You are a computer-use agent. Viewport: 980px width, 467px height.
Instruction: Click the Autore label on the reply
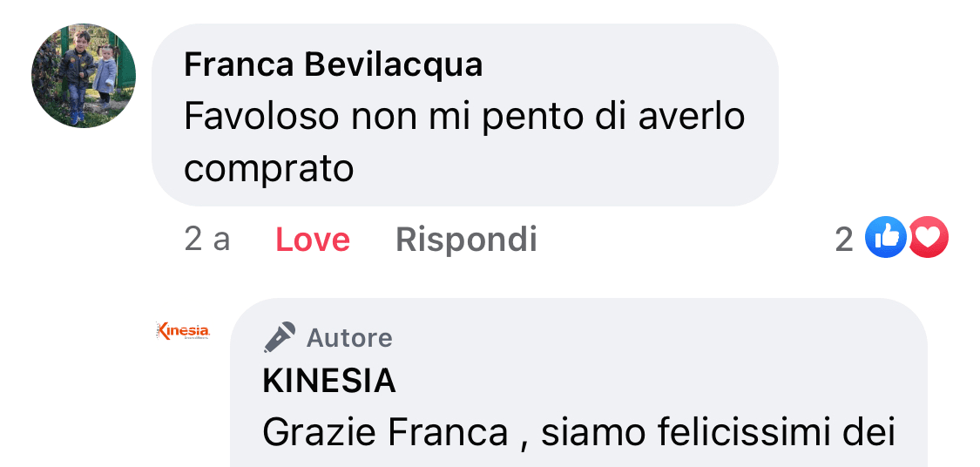click(349, 337)
